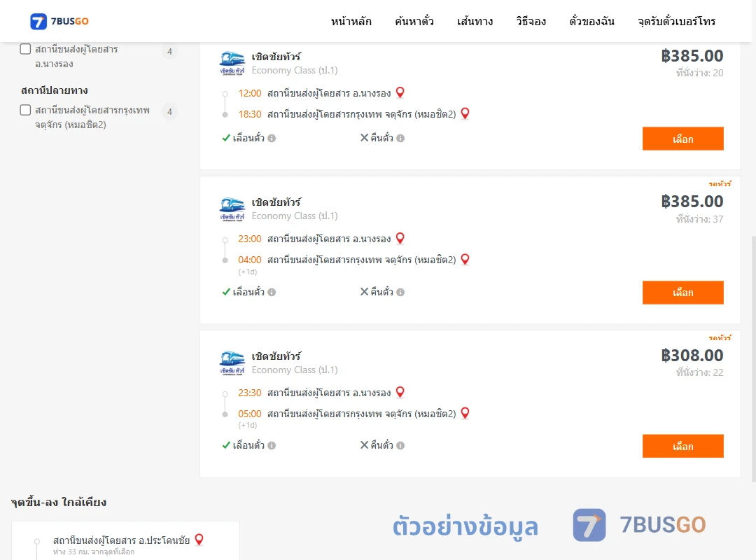756x560 pixels.
Task: Tick the หมอชิต2 destination station filter checkbox
Action: 26,110
